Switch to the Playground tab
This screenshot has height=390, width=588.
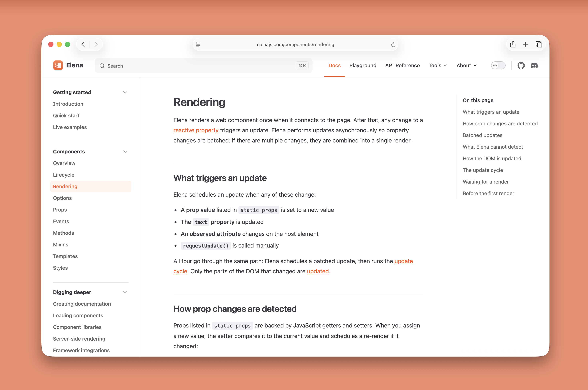tap(363, 65)
